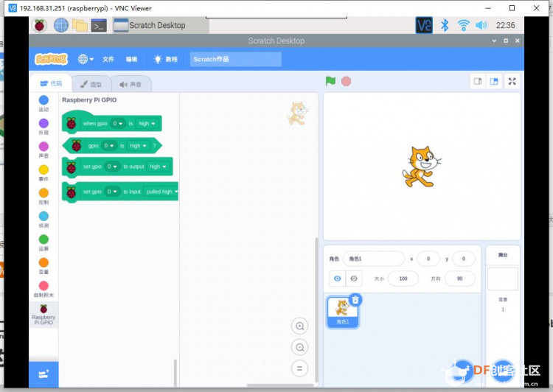The height and width of the screenshot is (392, 553).
Task: Select the 外观 (Looks) purple category
Action: [44, 127]
